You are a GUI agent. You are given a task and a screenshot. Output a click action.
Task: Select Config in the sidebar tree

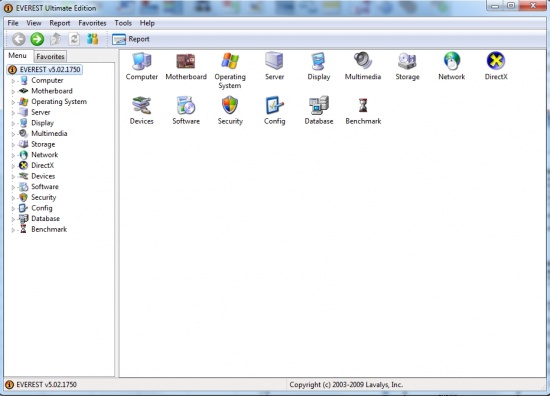coord(42,208)
